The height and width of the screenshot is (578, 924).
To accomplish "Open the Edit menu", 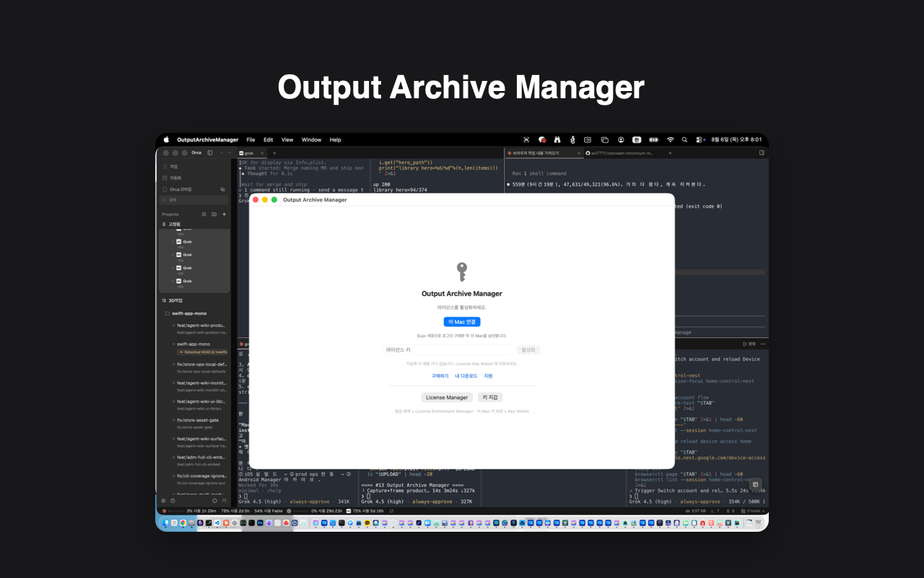I will [x=268, y=139].
